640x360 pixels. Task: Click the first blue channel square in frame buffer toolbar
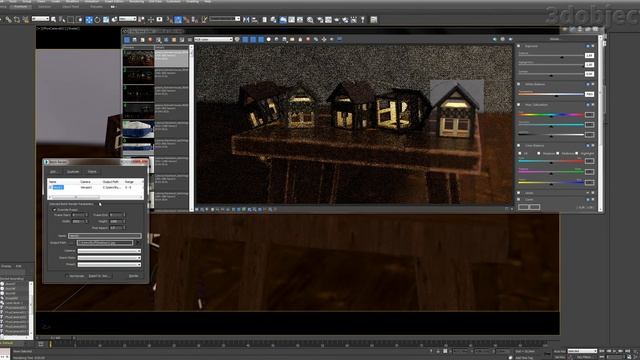click(x=245, y=39)
